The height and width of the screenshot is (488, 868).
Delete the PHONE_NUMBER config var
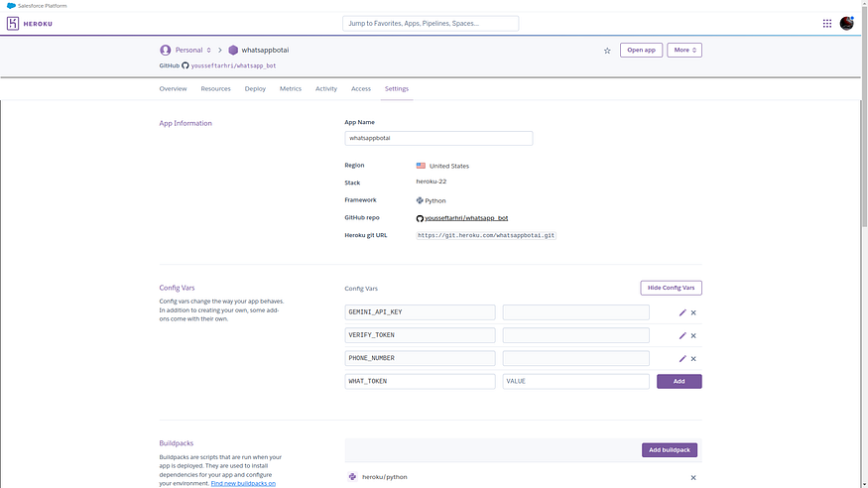point(693,358)
